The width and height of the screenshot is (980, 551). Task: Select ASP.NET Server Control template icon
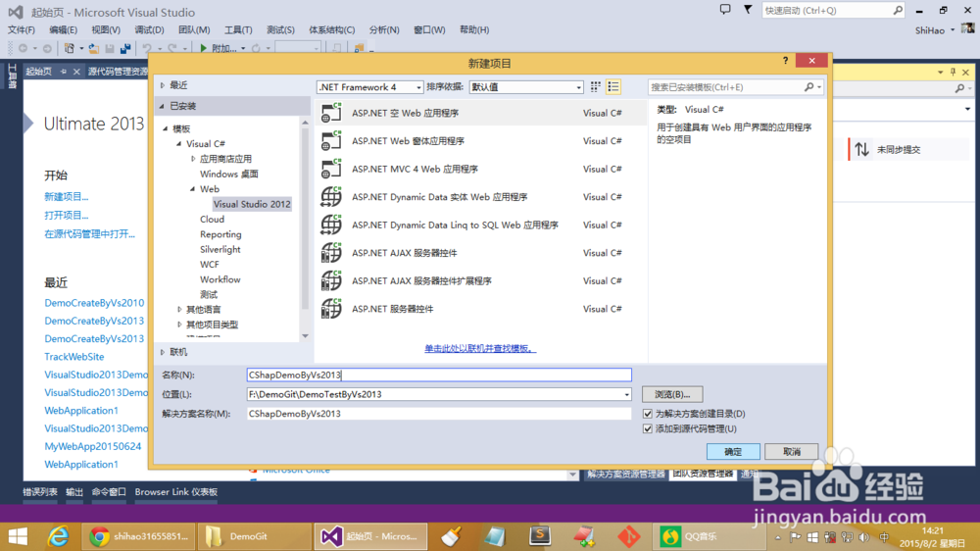pos(331,308)
